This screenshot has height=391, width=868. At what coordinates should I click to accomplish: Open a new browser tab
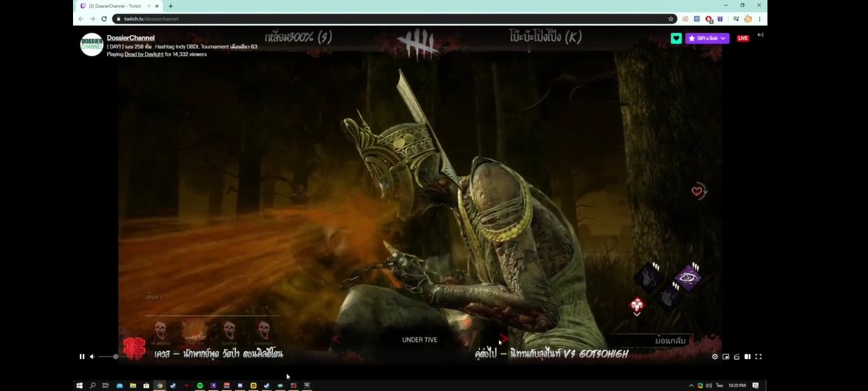click(x=171, y=6)
